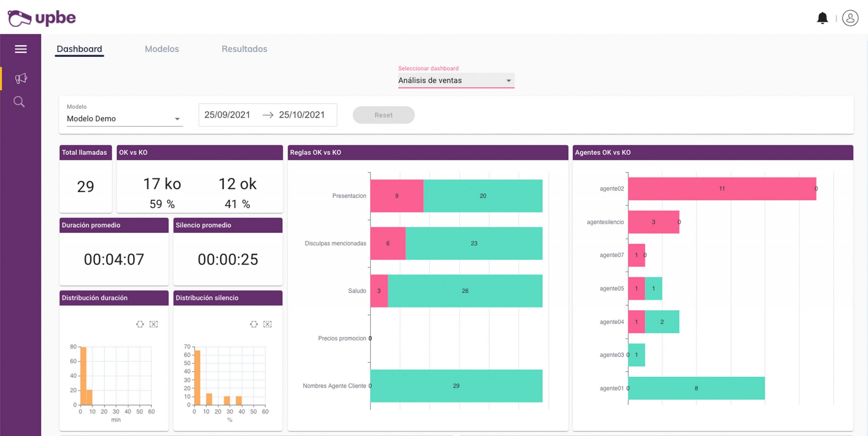The height and width of the screenshot is (436, 868).
Task: Click the Disculpas mencionadas KO bar 6
Action: coord(388,243)
